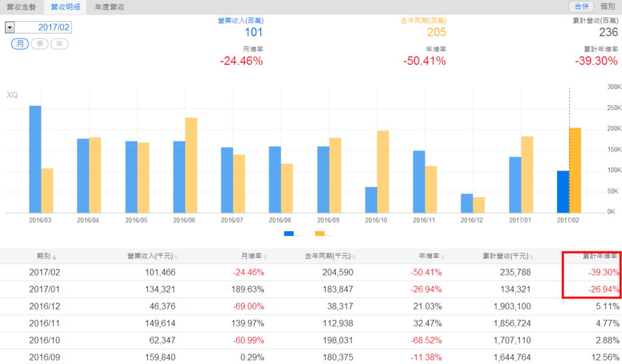Click revenue cell 46,376
622x364 pixels.
coord(162,306)
